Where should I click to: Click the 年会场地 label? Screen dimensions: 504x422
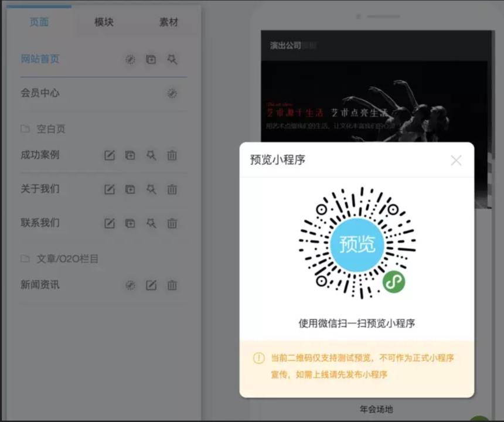[376, 409]
